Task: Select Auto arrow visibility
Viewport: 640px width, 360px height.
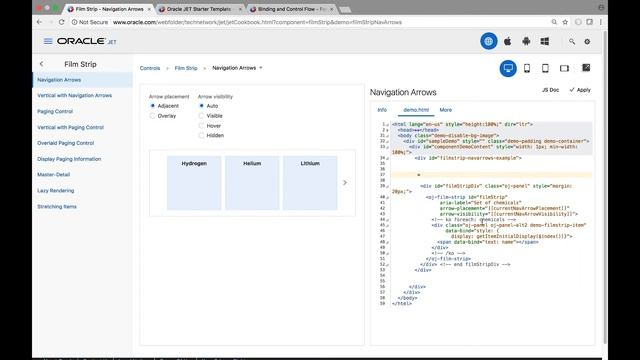Action: click(x=201, y=106)
